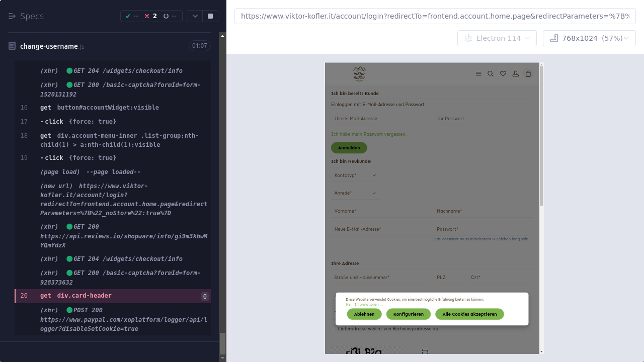The height and width of the screenshot is (362, 644).
Task: Click the search magnifier icon in shop header
Action: (491, 74)
